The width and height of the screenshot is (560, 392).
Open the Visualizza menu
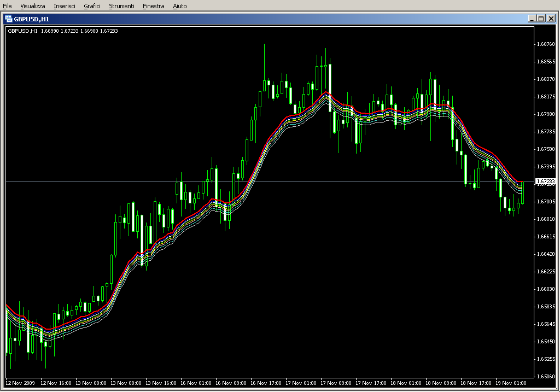point(32,6)
